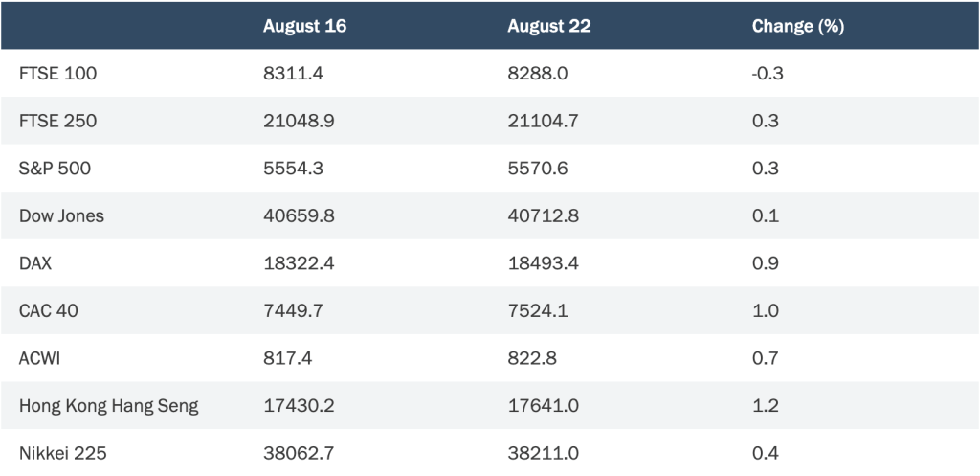Select the DAX row label

(35, 263)
